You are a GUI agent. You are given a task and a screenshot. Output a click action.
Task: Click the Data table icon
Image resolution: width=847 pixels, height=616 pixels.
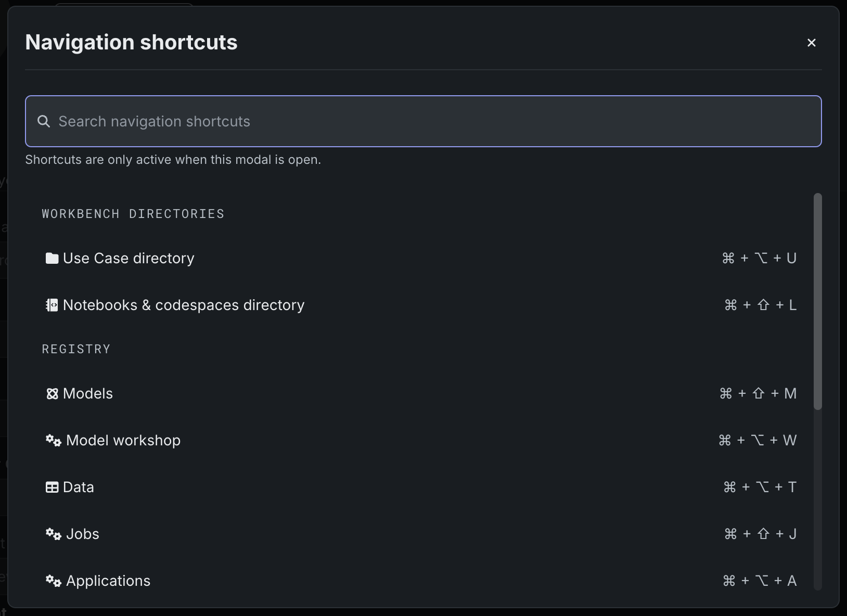coord(52,487)
